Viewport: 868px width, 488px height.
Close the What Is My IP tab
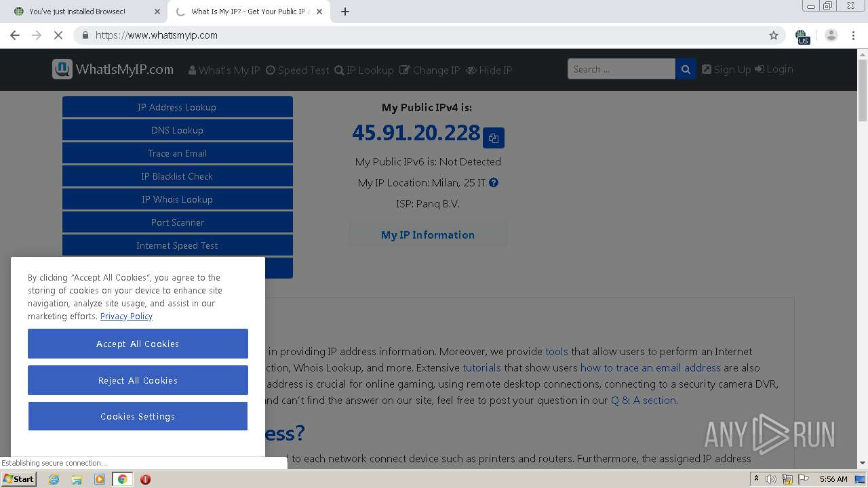[319, 12]
